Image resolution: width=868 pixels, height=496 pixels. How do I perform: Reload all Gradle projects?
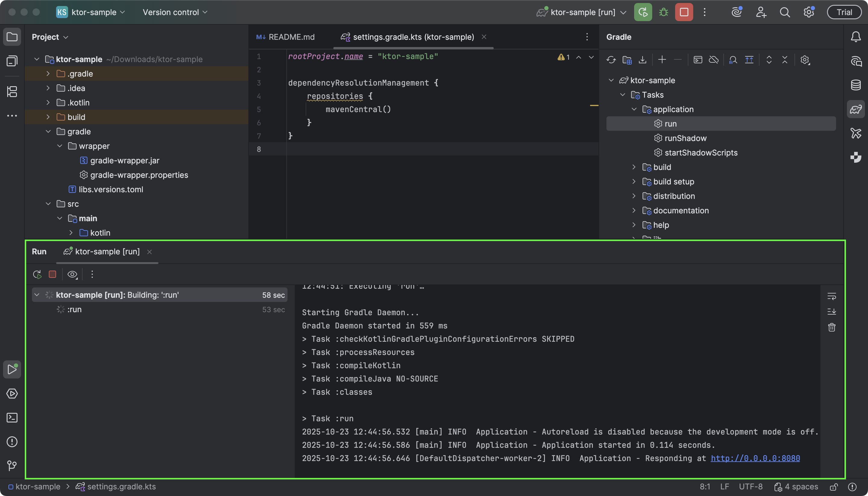611,60
